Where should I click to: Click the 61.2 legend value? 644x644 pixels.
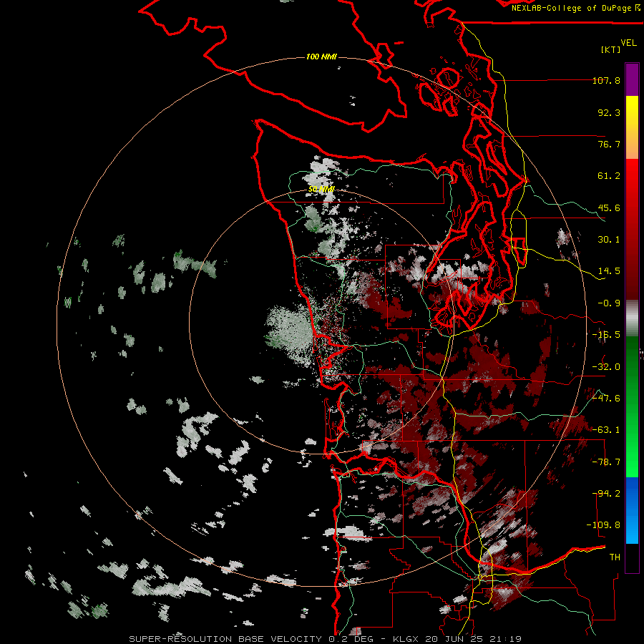(609, 176)
